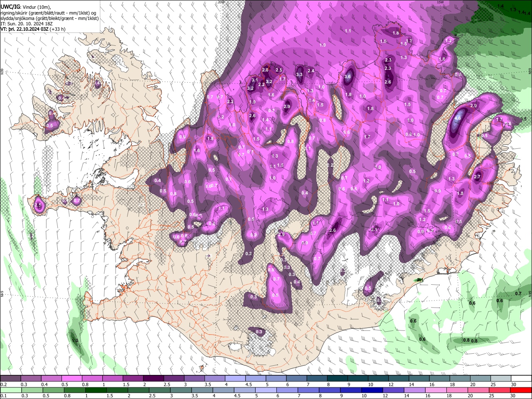Click the grey-purple 0.2 swatch starting the upper legend
The width and height of the screenshot is (532, 399).
[x=10, y=378]
